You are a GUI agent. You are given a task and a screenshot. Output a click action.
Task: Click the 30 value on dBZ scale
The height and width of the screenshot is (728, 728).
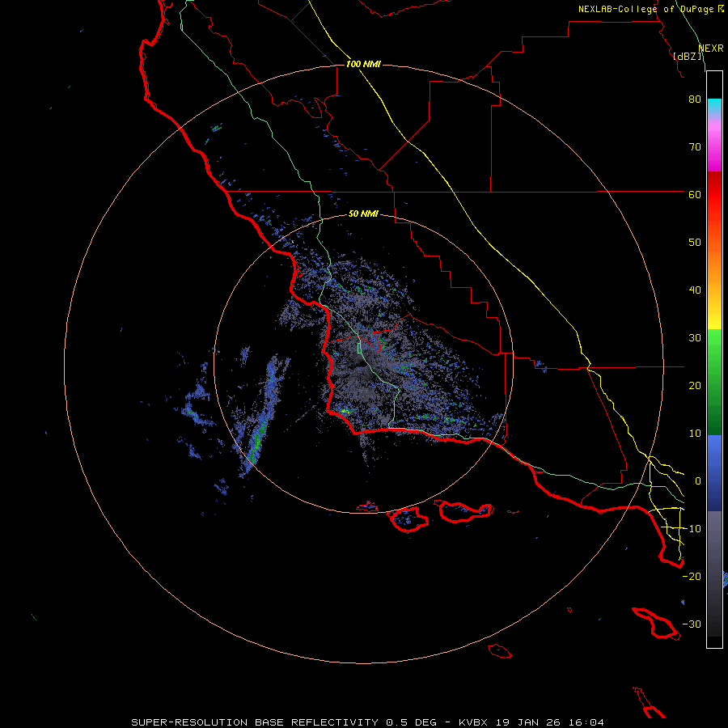[695, 338]
